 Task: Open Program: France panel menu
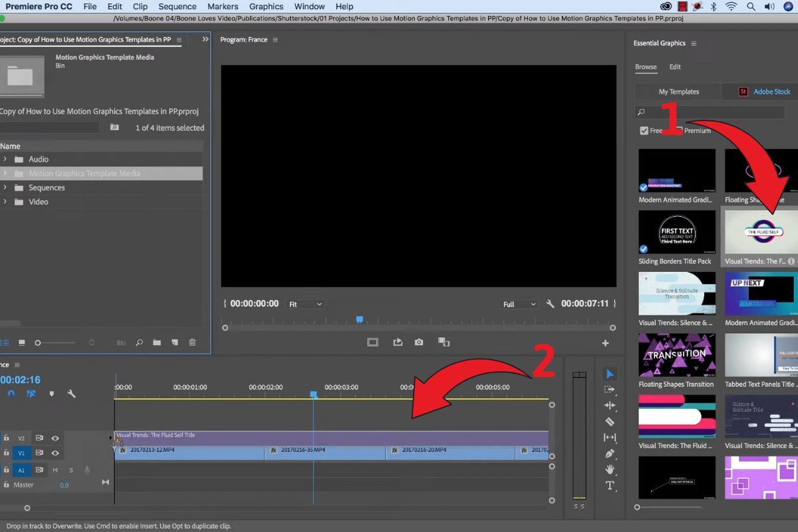275,40
